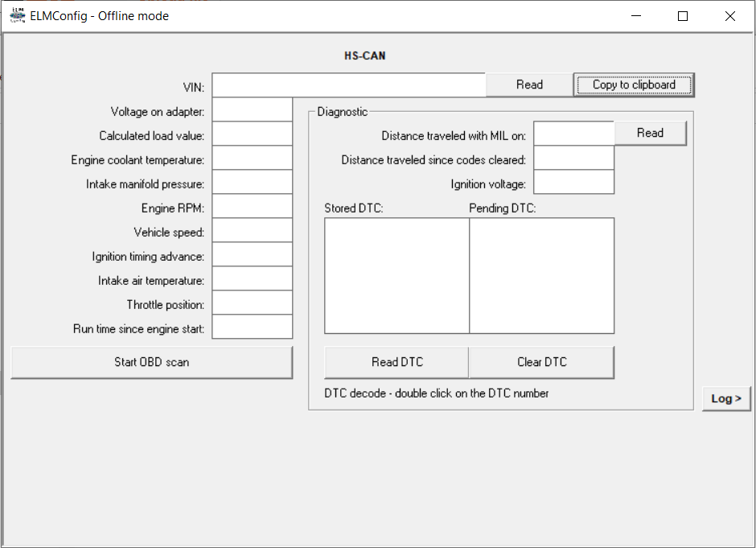
Task: Click the 'Engine RPM:' label
Action: click(173, 208)
